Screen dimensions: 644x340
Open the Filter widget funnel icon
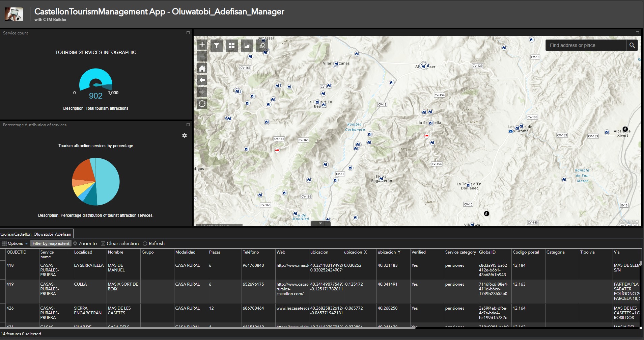(x=217, y=46)
